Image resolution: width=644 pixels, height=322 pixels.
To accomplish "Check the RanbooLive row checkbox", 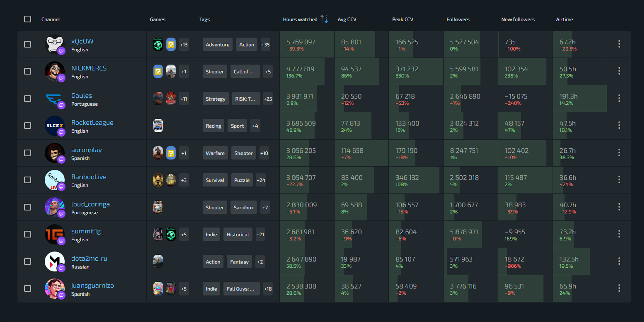I will point(28,180).
